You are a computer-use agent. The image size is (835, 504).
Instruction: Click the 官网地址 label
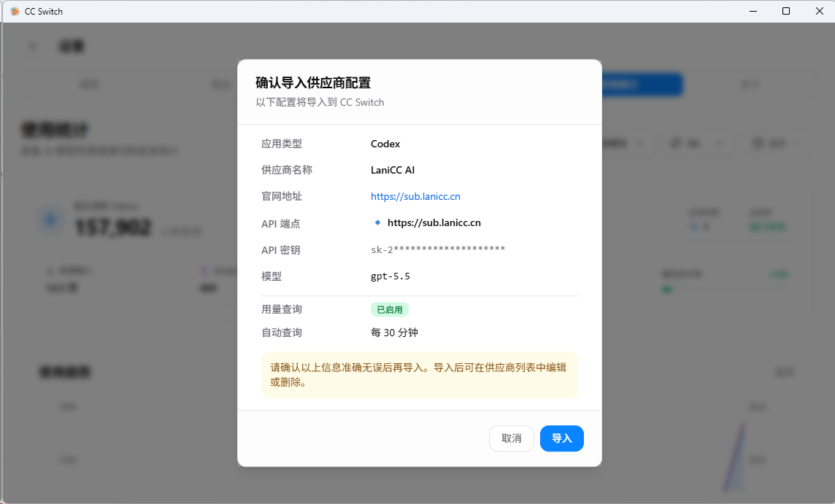click(x=281, y=196)
